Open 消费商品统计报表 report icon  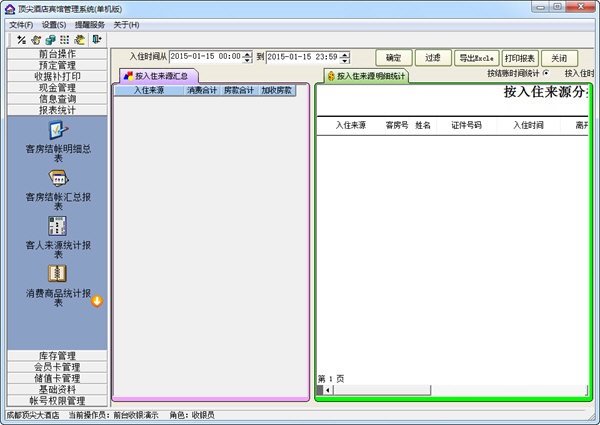coord(57,274)
